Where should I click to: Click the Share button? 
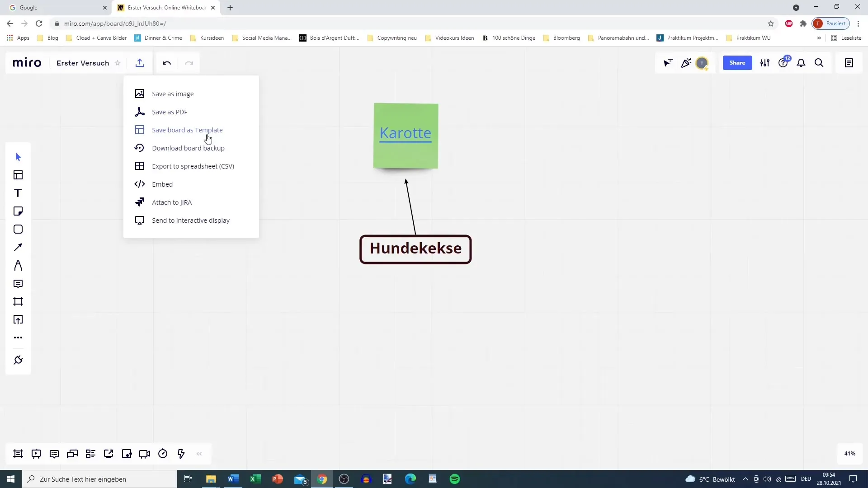[737, 62]
